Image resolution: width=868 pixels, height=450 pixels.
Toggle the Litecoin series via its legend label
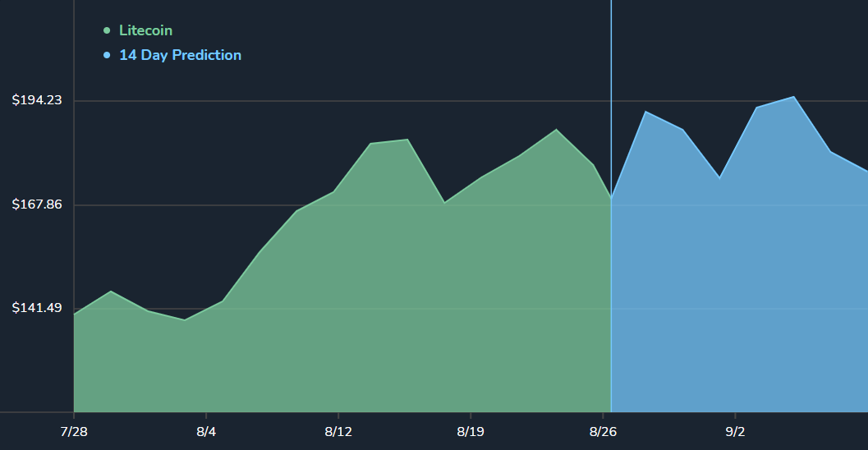[145, 30]
